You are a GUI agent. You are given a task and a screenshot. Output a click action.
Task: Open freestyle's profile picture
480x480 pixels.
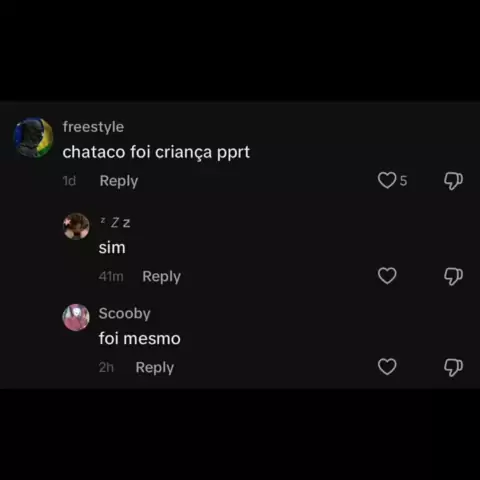[33, 137]
